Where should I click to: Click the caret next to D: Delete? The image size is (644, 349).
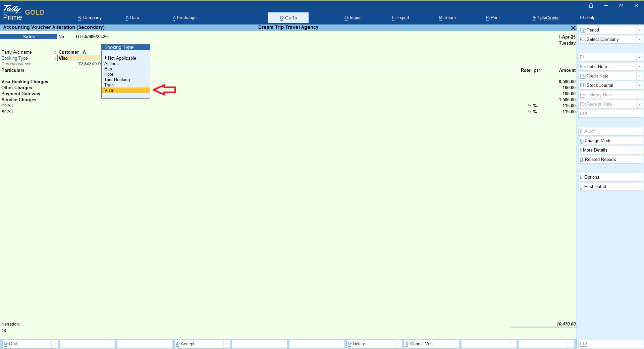pos(398,344)
